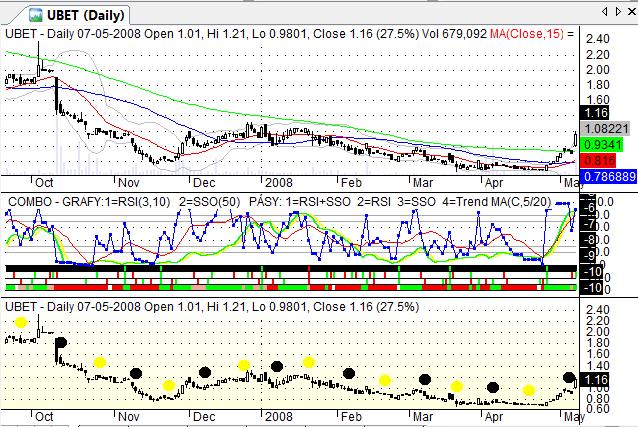Click the 1.16 price label in bottom pane

(595, 380)
